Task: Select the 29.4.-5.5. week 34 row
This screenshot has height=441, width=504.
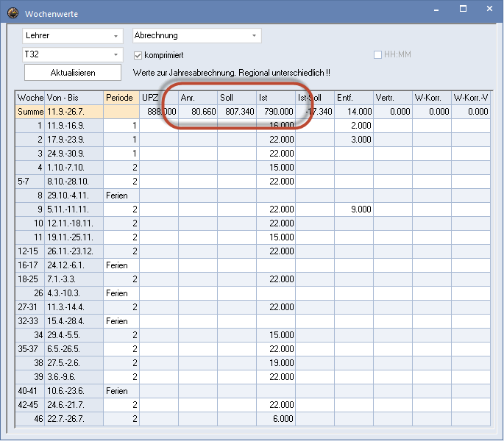Action: point(252,335)
